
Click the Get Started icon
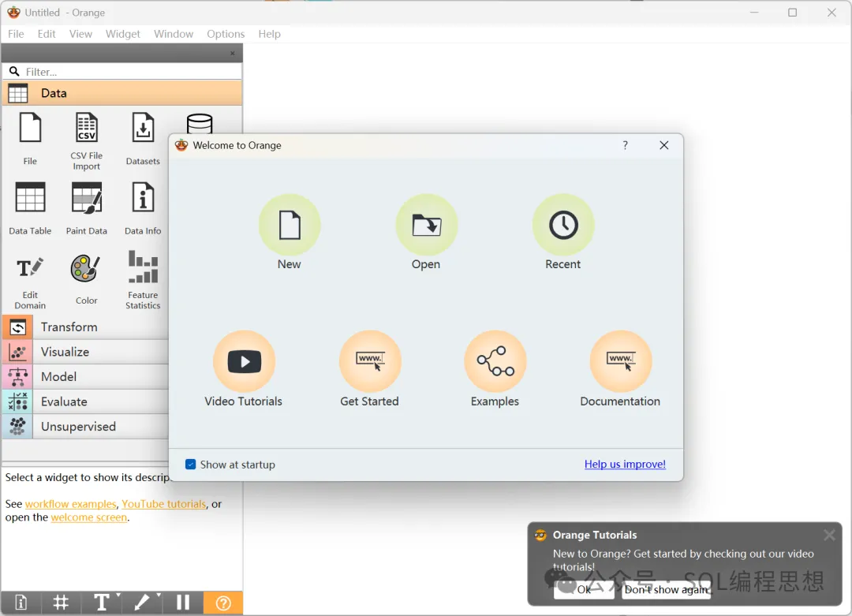pos(370,361)
